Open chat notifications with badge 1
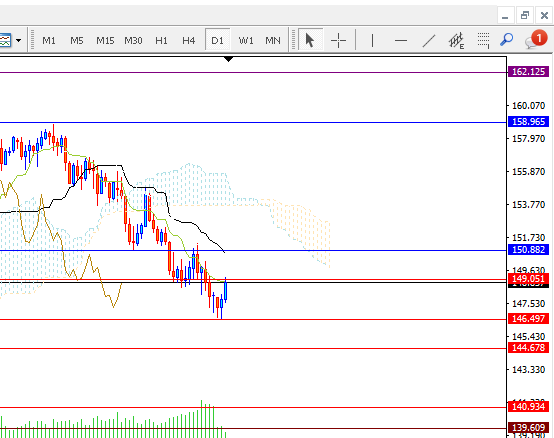 (536, 39)
